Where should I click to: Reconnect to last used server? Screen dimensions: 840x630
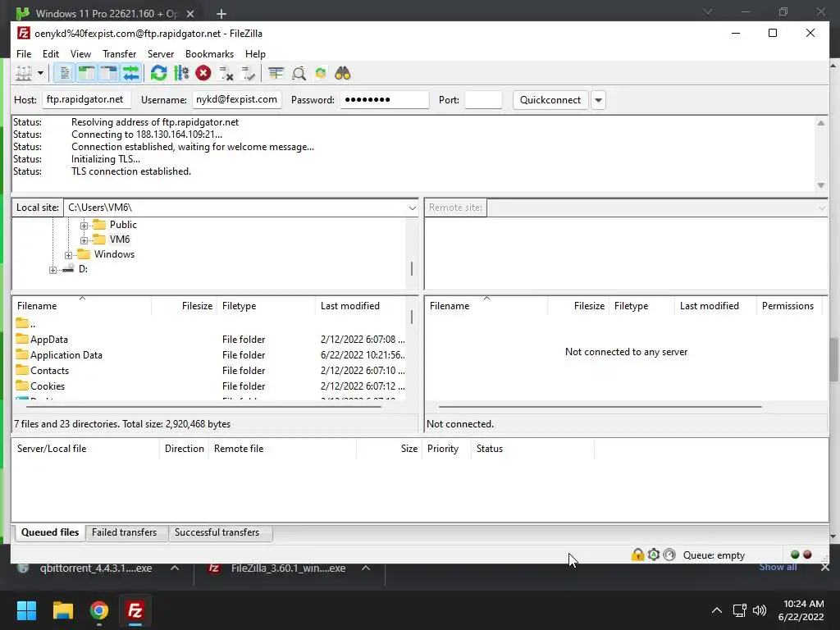[x=248, y=73]
